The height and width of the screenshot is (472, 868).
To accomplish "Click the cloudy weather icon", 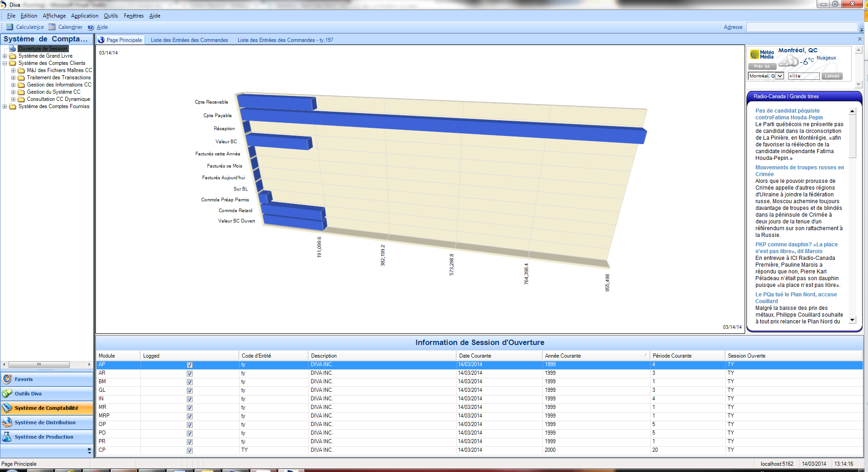I will pos(788,61).
